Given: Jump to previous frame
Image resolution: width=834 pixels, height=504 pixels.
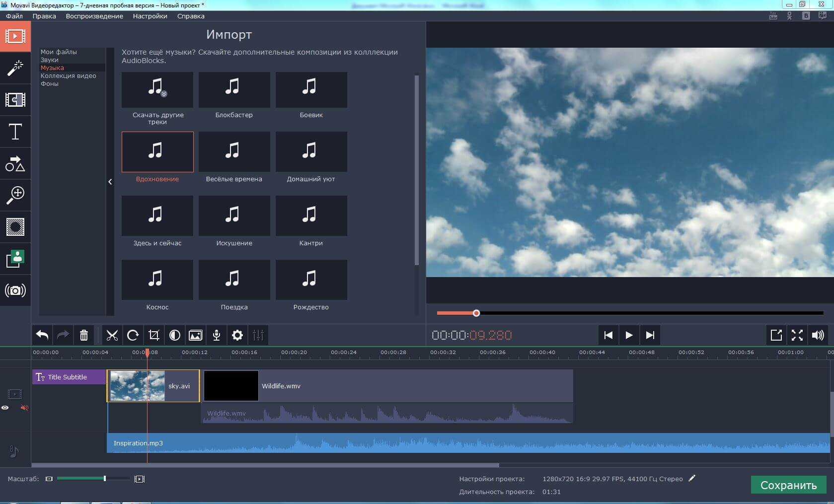Looking at the screenshot, I should (x=608, y=335).
